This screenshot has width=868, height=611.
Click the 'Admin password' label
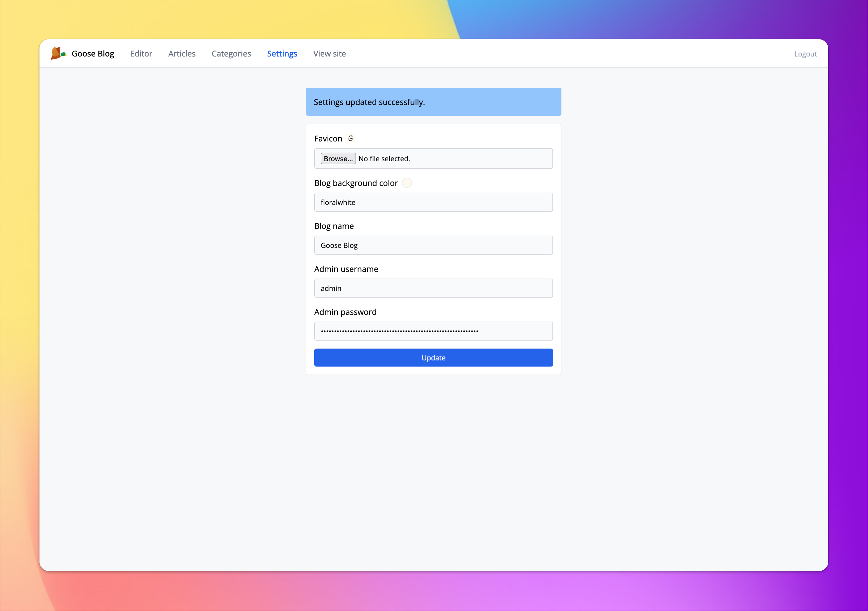pos(345,312)
